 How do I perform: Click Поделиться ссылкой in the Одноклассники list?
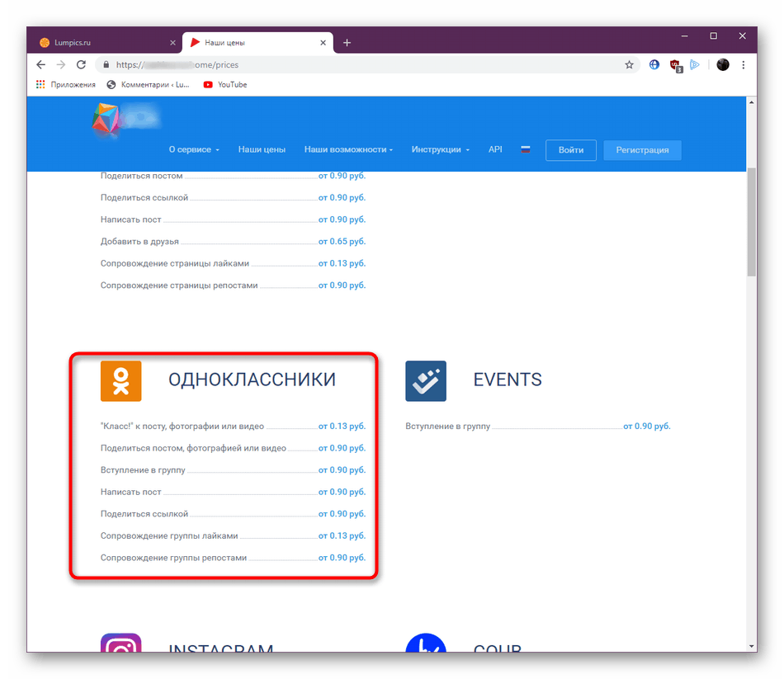(x=144, y=514)
